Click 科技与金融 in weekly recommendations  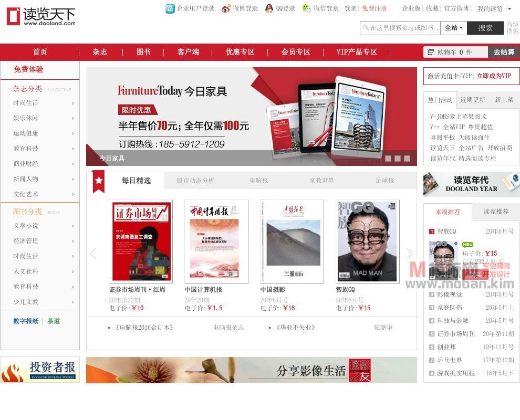(x=453, y=321)
